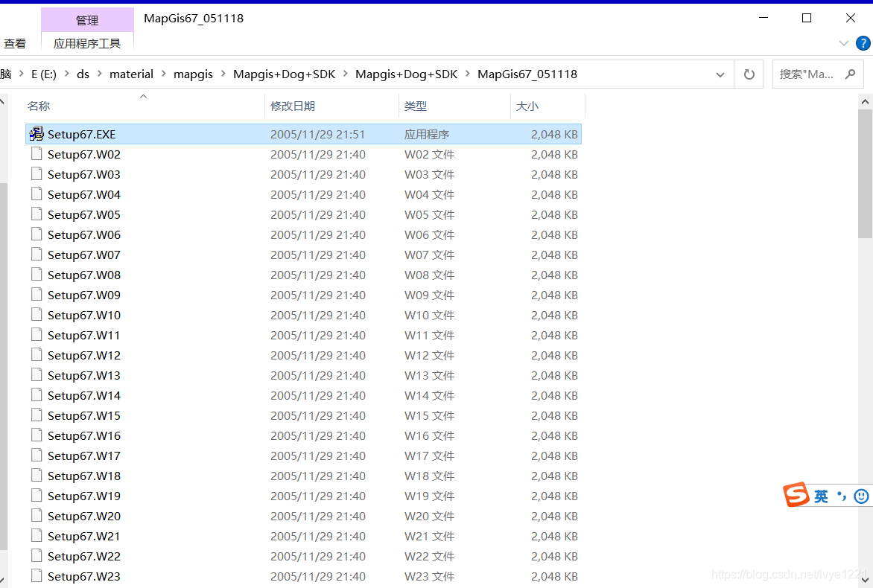This screenshot has height=588, width=873.
Task: Select the Setup67.W22 file name
Action: (x=84, y=556)
